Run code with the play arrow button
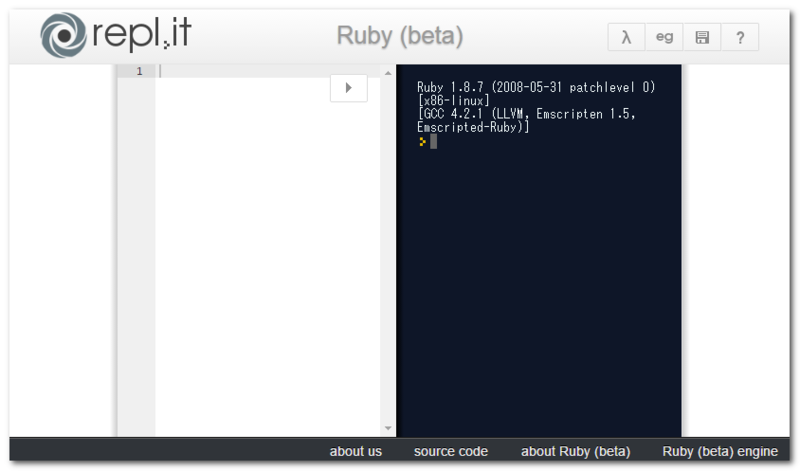 348,88
